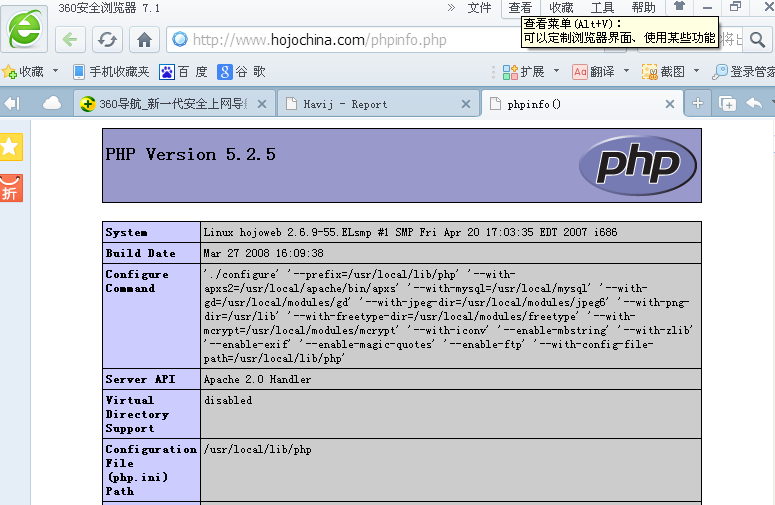Image resolution: width=775 pixels, height=505 pixels.
Task: Click the Configure Command label
Action: (137, 281)
